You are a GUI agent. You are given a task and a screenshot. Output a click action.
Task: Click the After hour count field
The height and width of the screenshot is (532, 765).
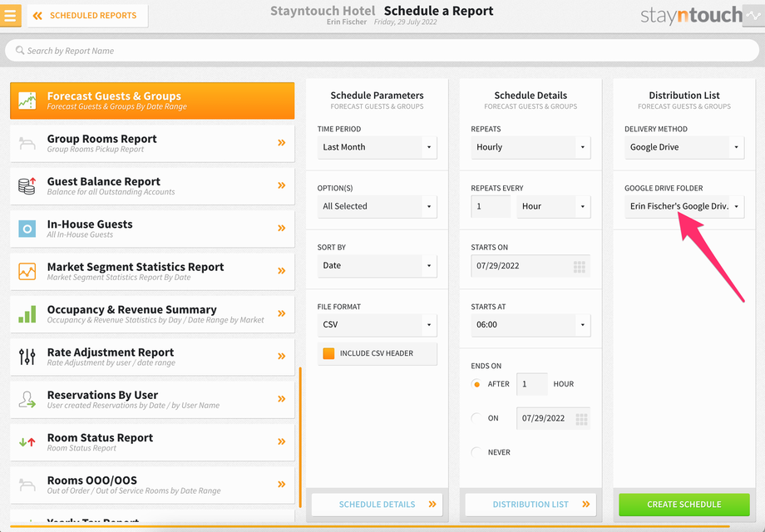(532, 384)
